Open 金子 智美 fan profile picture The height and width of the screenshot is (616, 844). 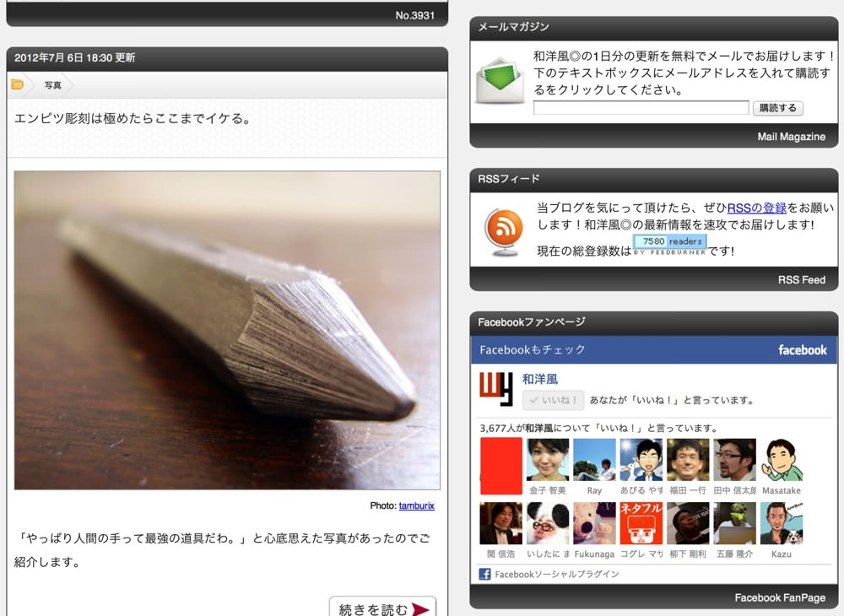tap(548, 459)
